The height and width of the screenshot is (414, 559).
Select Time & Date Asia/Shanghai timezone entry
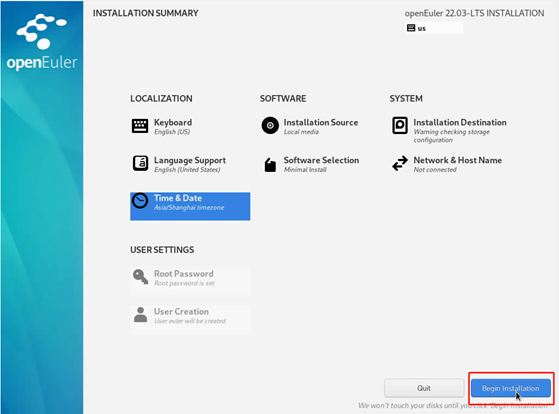pyautogui.click(x=190, y=206)
